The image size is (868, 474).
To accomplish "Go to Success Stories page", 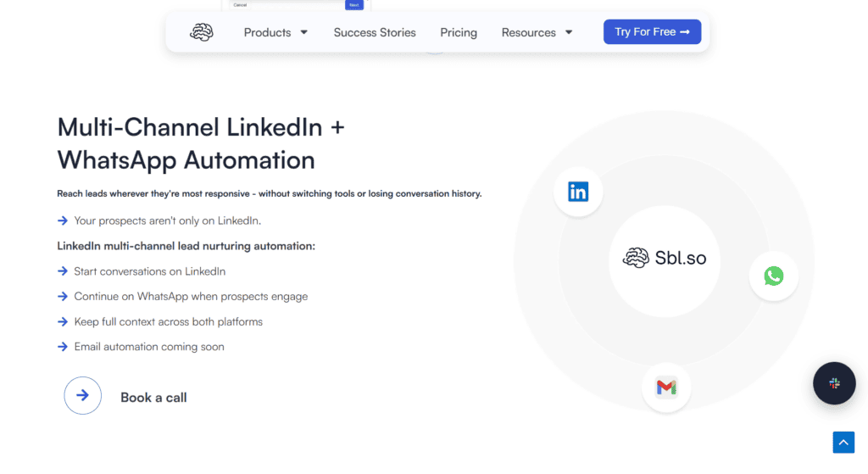I will (375, 33).
